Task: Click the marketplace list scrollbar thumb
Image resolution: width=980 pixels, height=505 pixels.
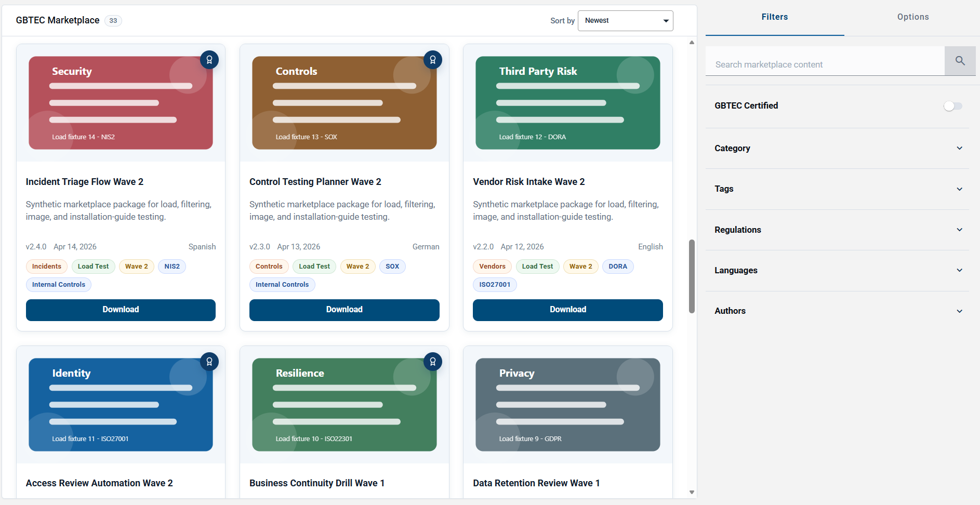Action: click(x=692, y=276)
